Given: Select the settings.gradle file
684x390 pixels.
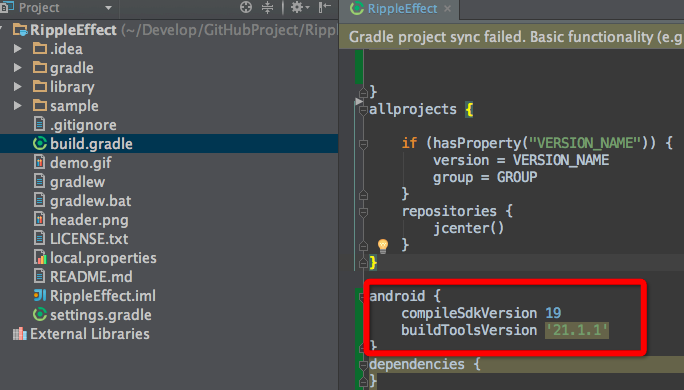Looking at the screenshot, I should coord(101,315).
